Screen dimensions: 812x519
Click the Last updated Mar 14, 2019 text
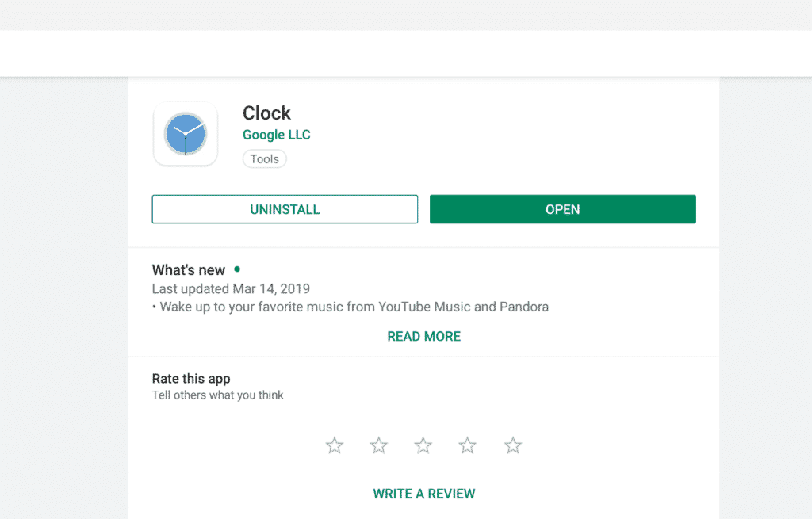[230, 288]
